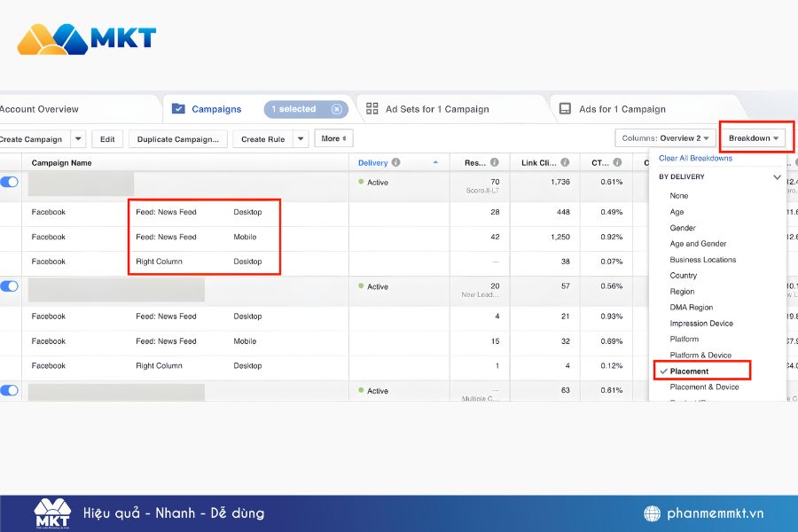
Task: Click the Duplicate Campaign button
Action: 178,139
